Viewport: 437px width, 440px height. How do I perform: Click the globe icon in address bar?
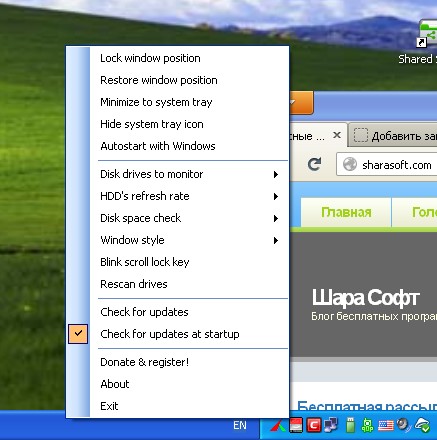click(x=350, y=164)
